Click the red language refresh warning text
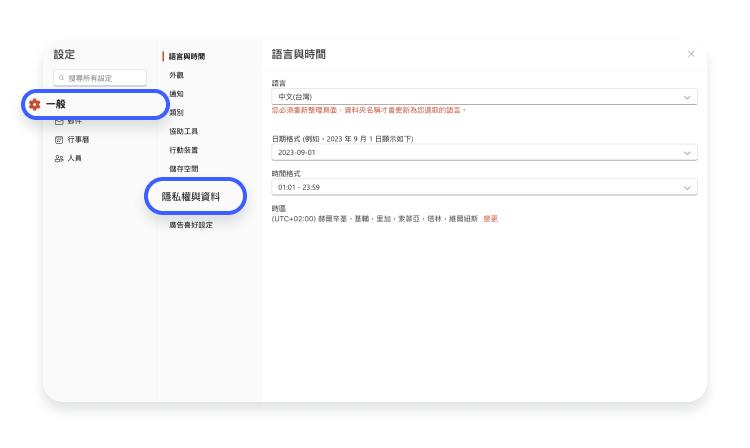 (369, 110)
